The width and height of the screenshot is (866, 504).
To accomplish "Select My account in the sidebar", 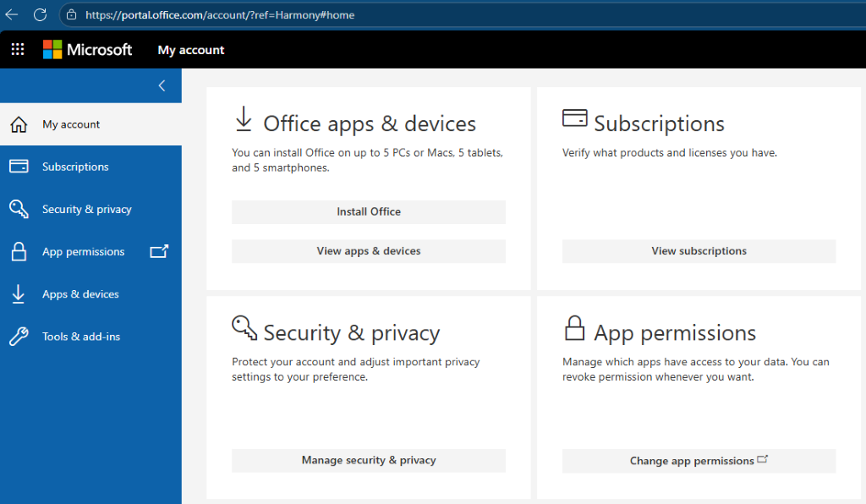I will click(90, 124).
